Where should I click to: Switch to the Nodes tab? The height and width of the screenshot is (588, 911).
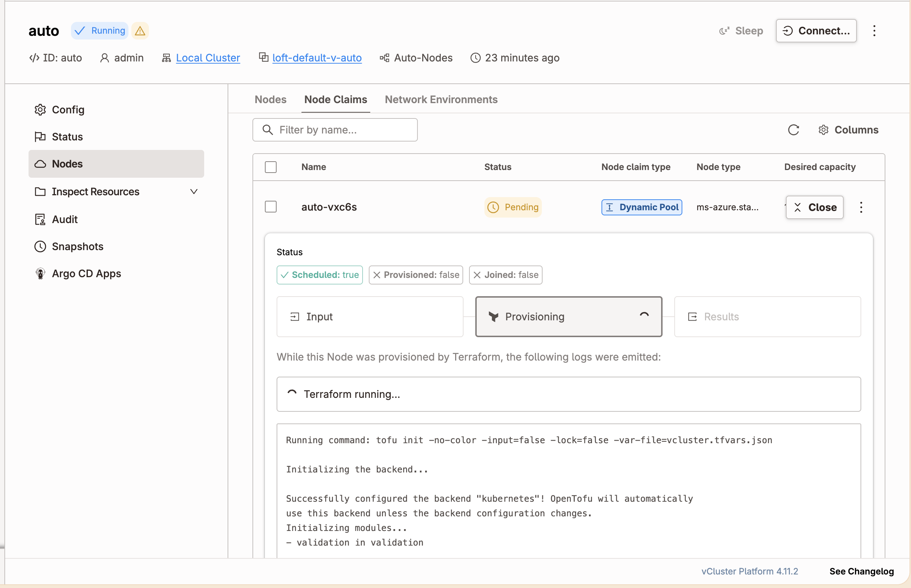(270, 100)
